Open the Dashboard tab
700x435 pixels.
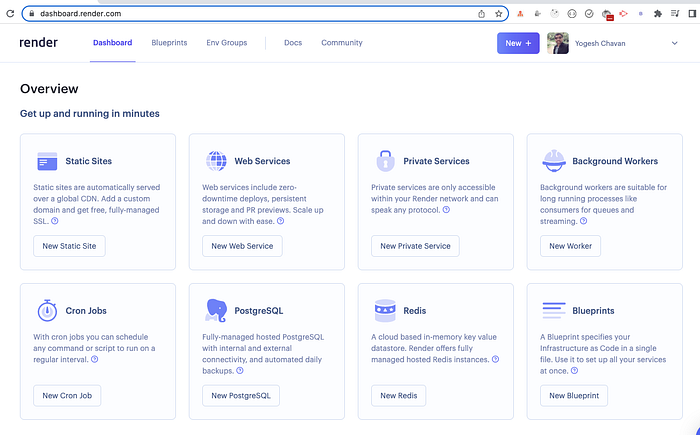pyautogui.click(x=112, y=43)
